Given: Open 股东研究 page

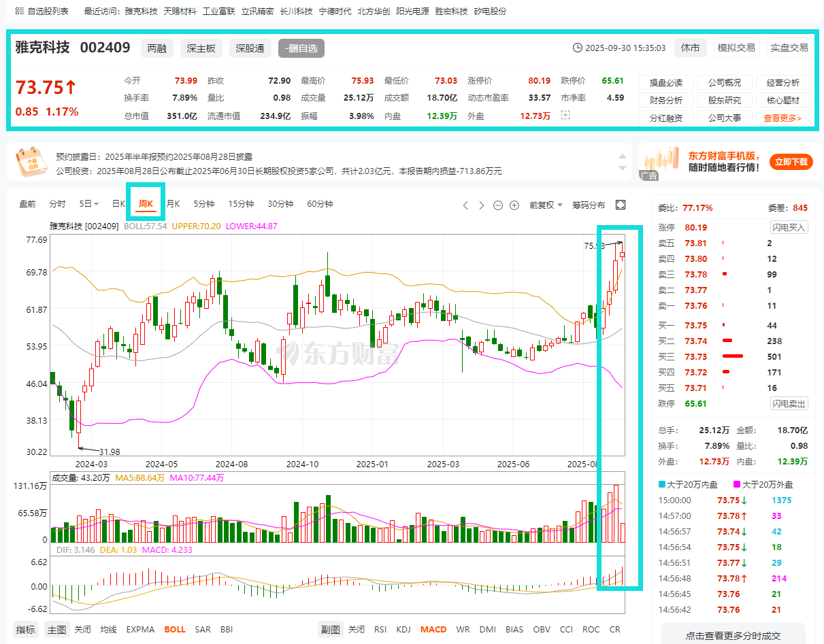Looking at the screenshot, I should point(725,100).
